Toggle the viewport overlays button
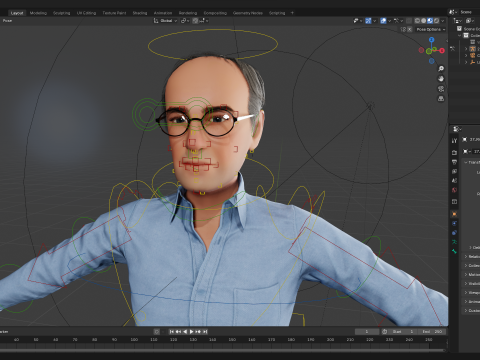Viewport: 480px width, 360px height. [x=383, y=21]
